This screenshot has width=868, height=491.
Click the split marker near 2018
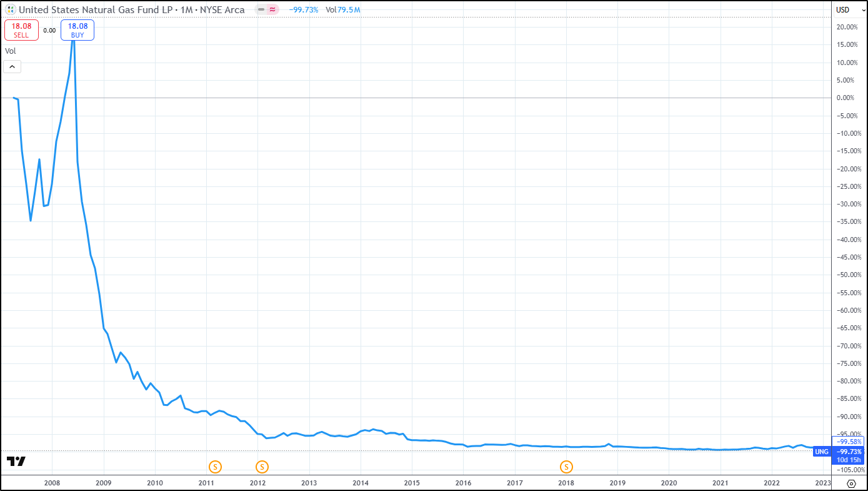(x=567, y=467)
